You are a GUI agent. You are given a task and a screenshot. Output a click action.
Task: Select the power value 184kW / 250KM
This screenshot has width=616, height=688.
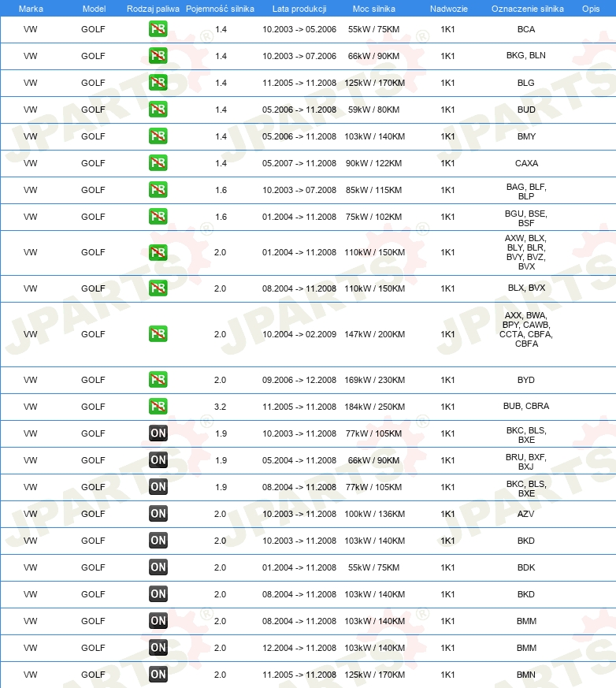tap(374, 407)
